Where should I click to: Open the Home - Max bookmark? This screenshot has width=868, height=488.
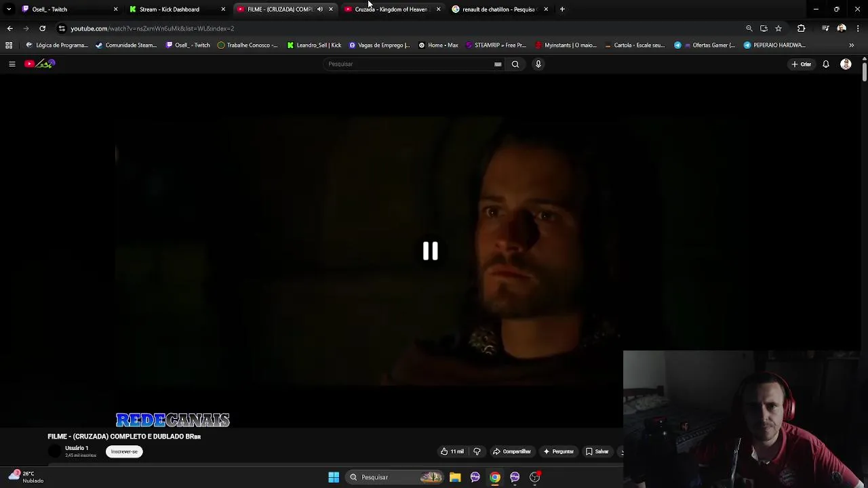point(438,45)
